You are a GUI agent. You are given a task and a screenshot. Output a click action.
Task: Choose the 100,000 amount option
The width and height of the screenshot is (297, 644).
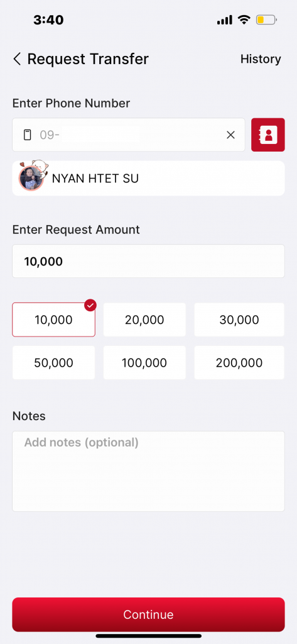point(144,363)
